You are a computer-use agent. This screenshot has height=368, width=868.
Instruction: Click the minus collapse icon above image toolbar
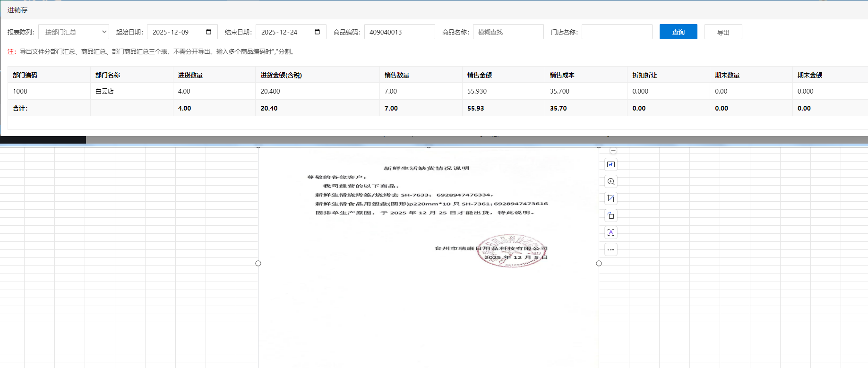click(613, 151)
